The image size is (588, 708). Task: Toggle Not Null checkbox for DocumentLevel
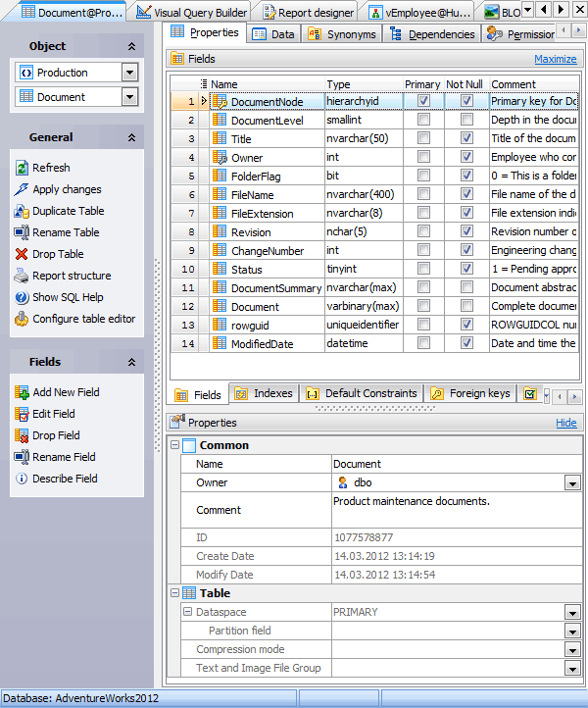466,120
